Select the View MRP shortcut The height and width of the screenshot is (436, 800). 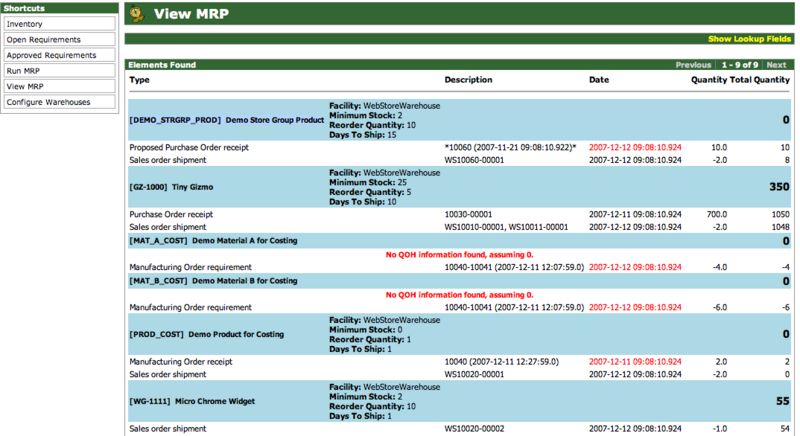pos(60,87)
